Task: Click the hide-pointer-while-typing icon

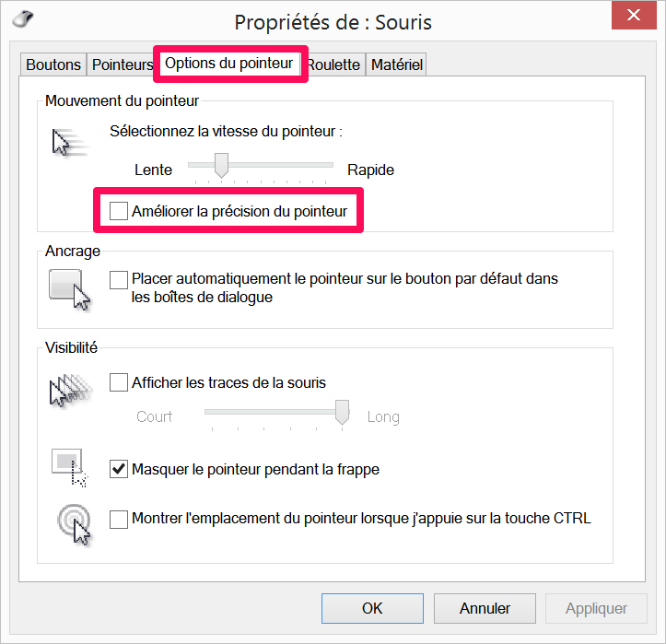Action: pyautogui.click(x=69, y=468)
